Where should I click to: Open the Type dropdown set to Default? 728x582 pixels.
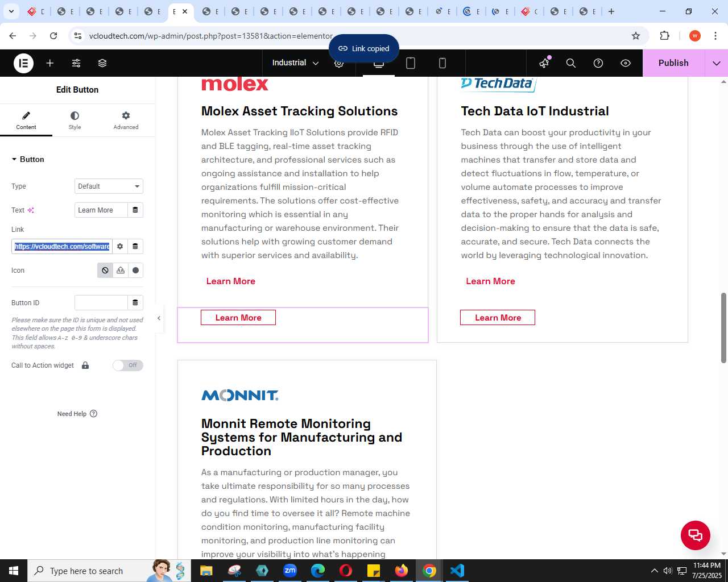coord(109,186)
